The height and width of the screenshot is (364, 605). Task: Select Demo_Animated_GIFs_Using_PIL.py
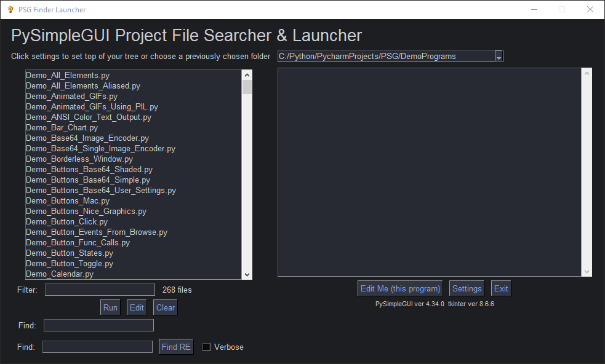(134, 107)
